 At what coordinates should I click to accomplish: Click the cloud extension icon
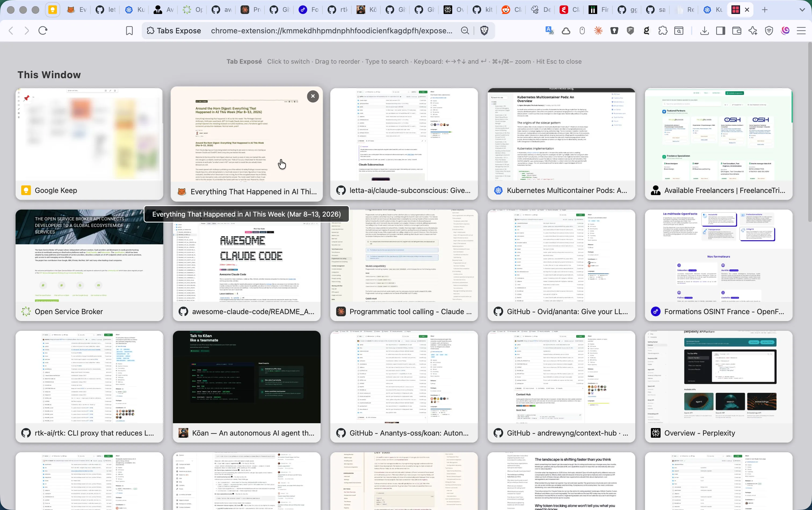566,31
